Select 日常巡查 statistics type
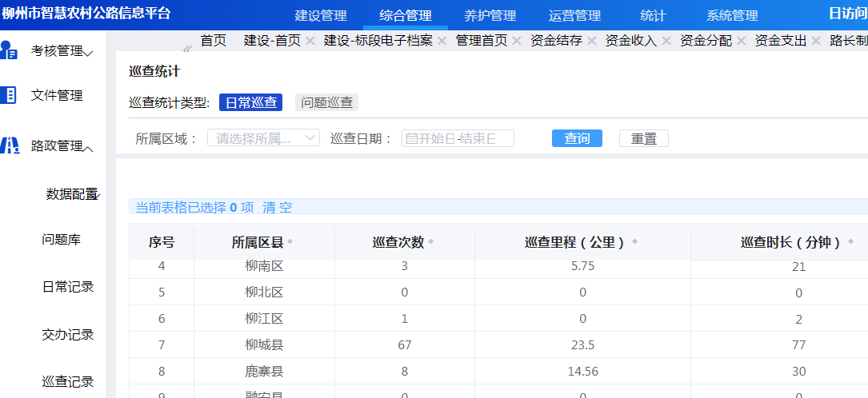The height and width of the screenshot is (398, 868). click(250, 102)
